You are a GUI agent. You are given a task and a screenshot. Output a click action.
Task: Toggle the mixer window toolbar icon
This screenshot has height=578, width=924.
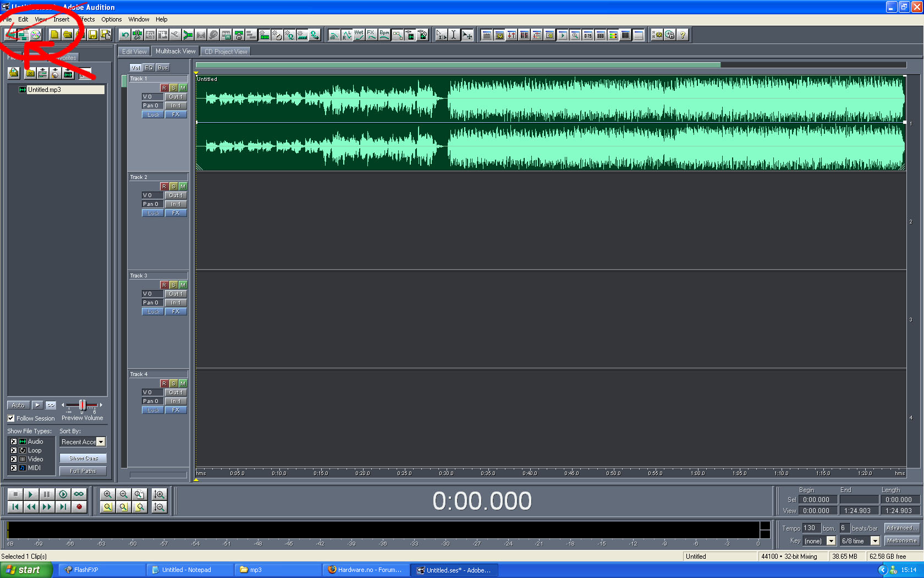pos(512,35)
